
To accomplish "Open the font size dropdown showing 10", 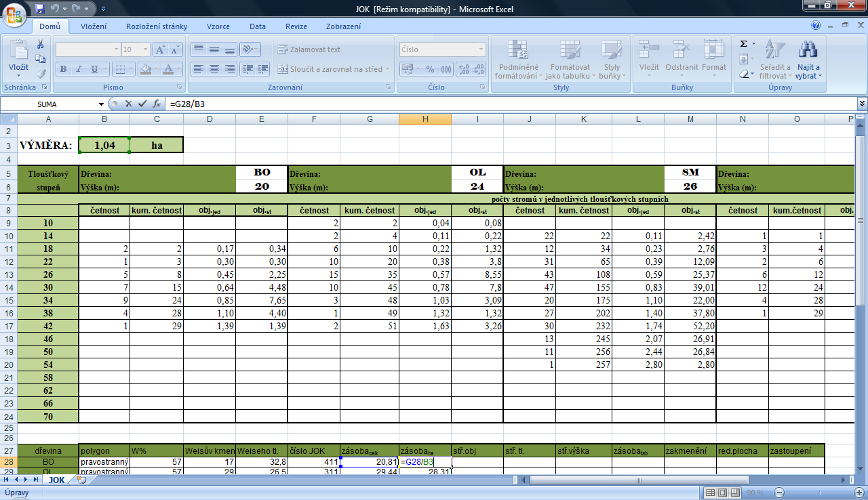I will pos(145,49).
